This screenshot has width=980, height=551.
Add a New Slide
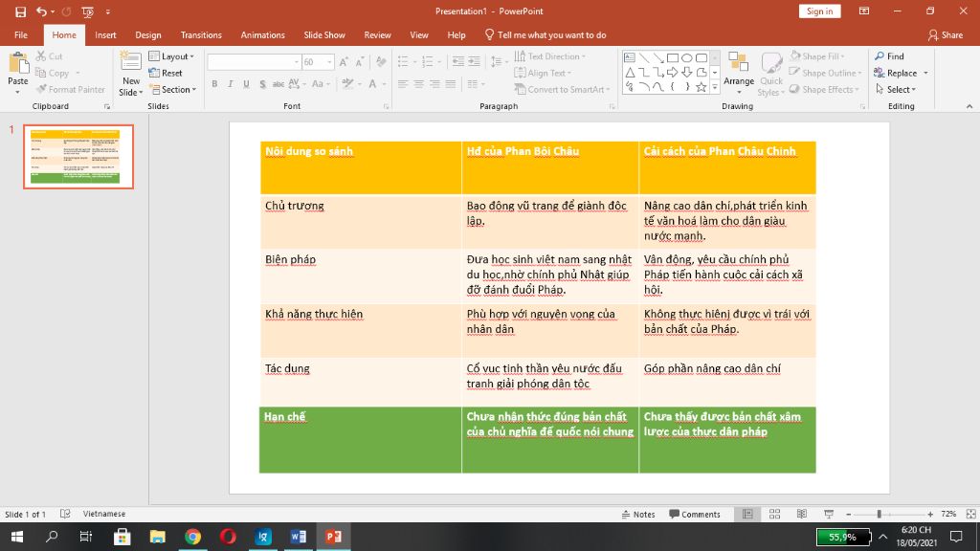tap(130, 74)
